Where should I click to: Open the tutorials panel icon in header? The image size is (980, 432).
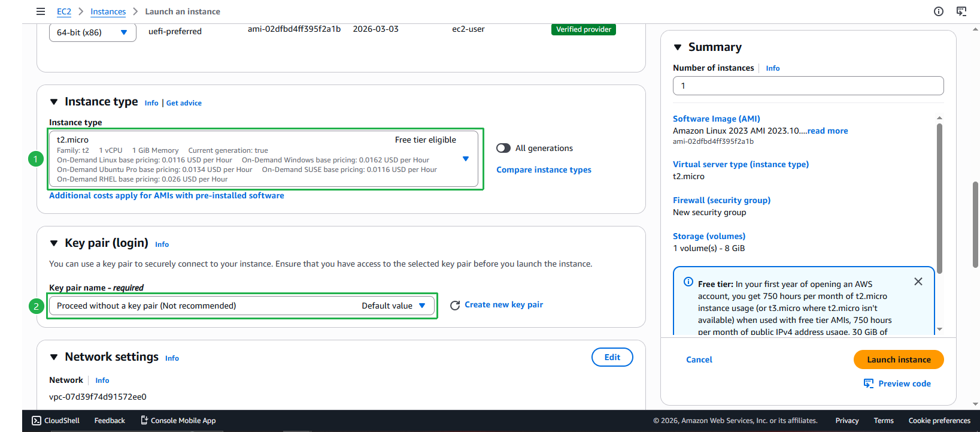(x=961, y=11)
